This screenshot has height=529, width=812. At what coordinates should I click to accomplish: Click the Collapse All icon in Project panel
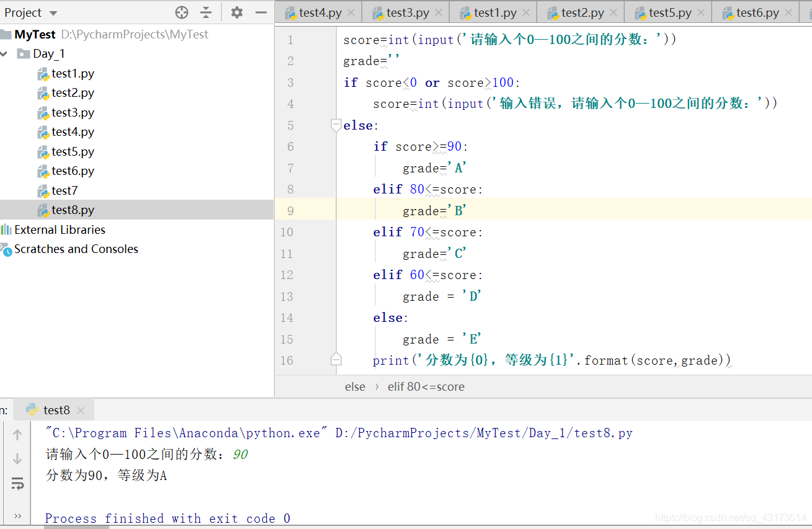(x=206, y=12)
